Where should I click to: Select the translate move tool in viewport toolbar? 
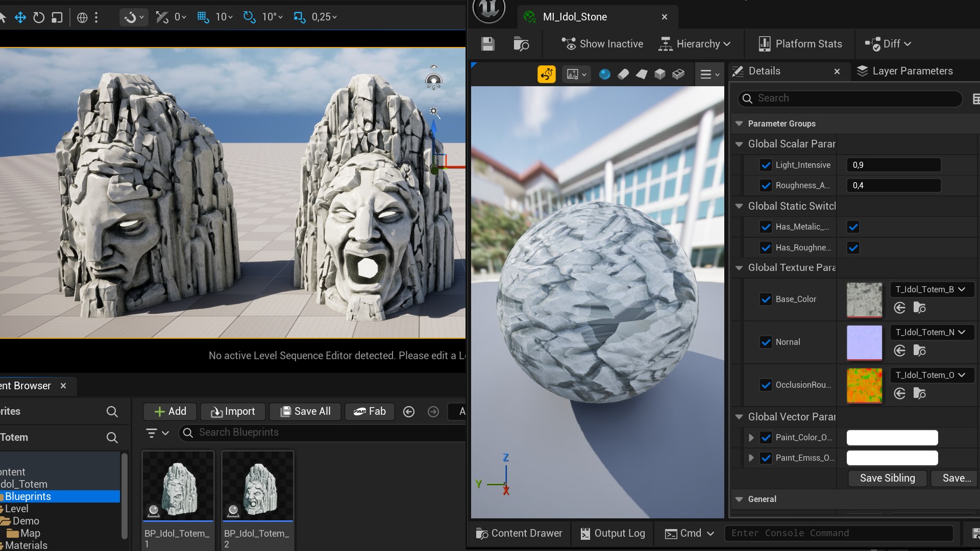pyautogui.click(x=20, y=17)
